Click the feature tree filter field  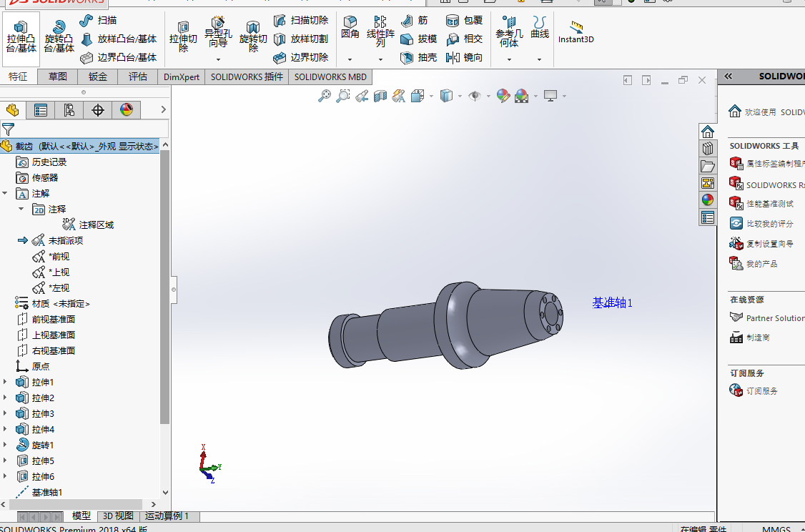pos(84,129)
